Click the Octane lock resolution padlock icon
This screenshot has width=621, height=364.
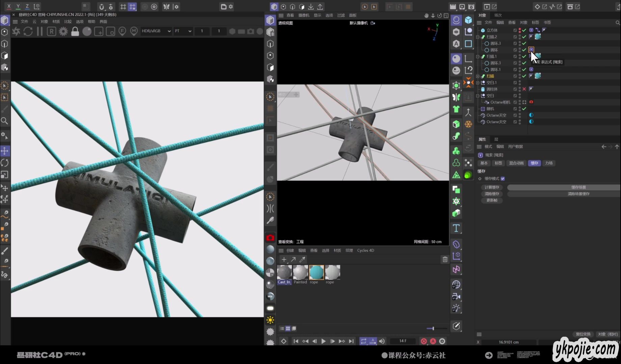(75, 31)
